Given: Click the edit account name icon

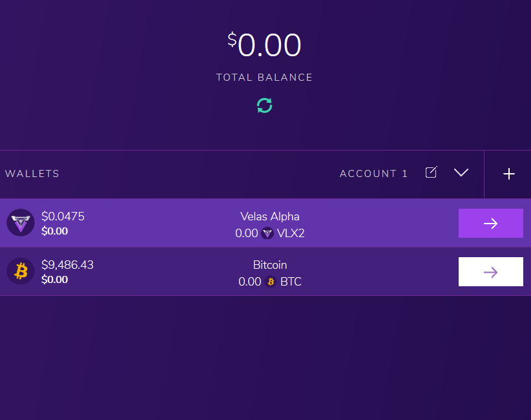Looking at the screenshot, I should tap(431, 173).
